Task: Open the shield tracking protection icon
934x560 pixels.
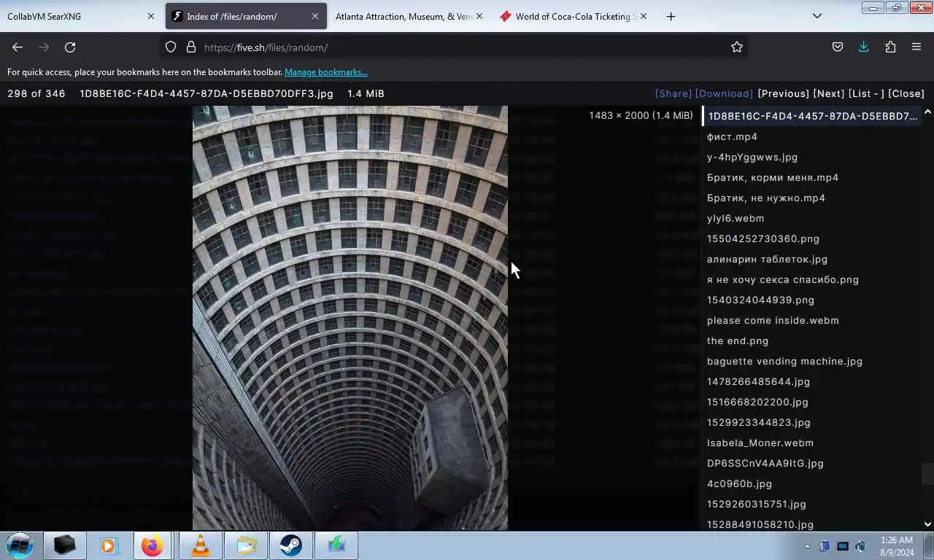Action: 171,47
